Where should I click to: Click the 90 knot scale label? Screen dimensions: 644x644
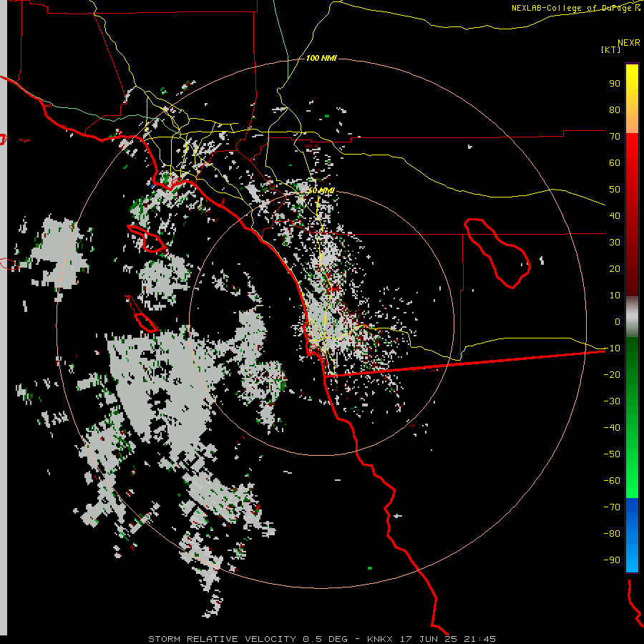tap(615, 84)
